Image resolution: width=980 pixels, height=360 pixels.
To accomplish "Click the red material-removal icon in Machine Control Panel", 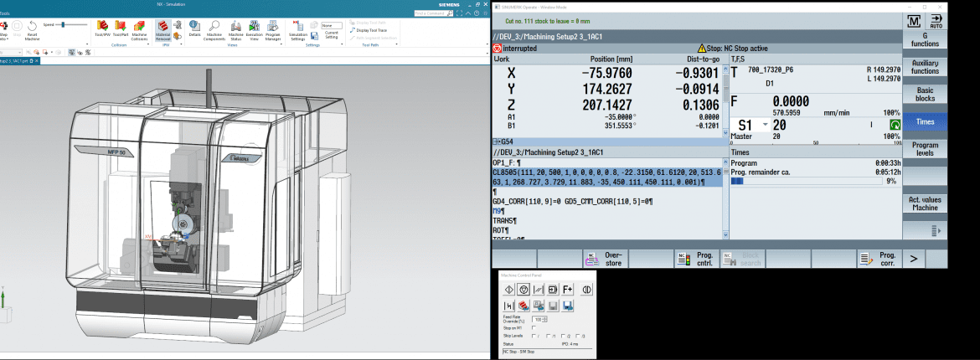I will pyautogui.click(x=524, y=306).
